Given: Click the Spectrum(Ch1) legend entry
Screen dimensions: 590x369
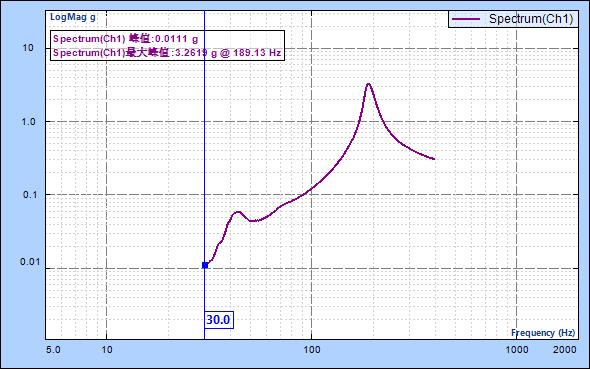Looking at the screenshot, I should [x=513, y=19].
